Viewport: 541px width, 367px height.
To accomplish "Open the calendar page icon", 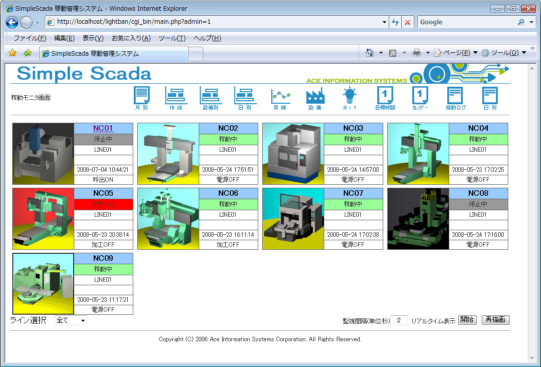I will coord(420,98).
